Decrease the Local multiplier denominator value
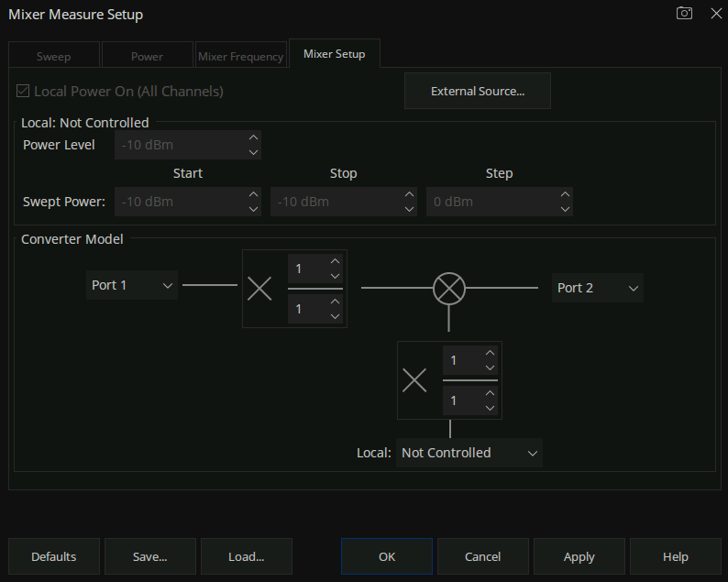 pos(490,408)
